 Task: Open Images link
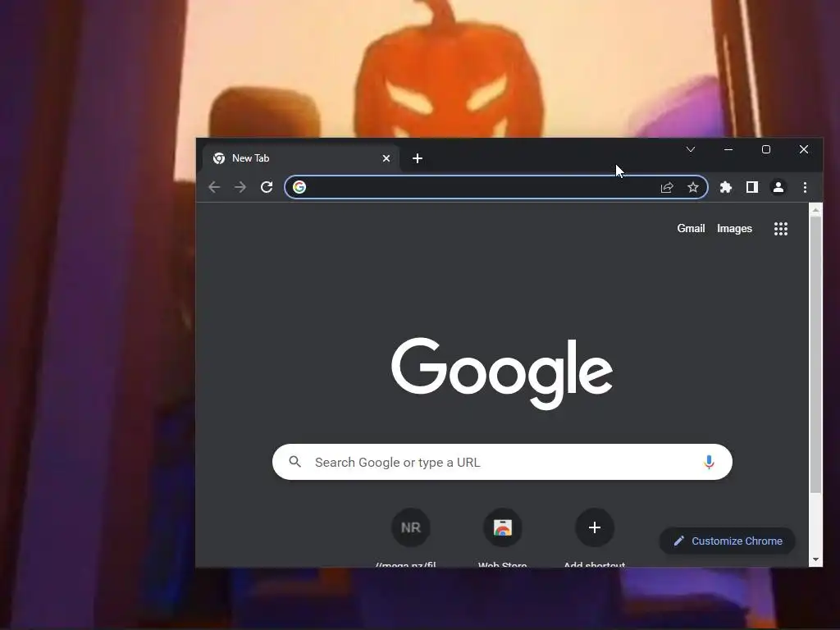[734, 229]
